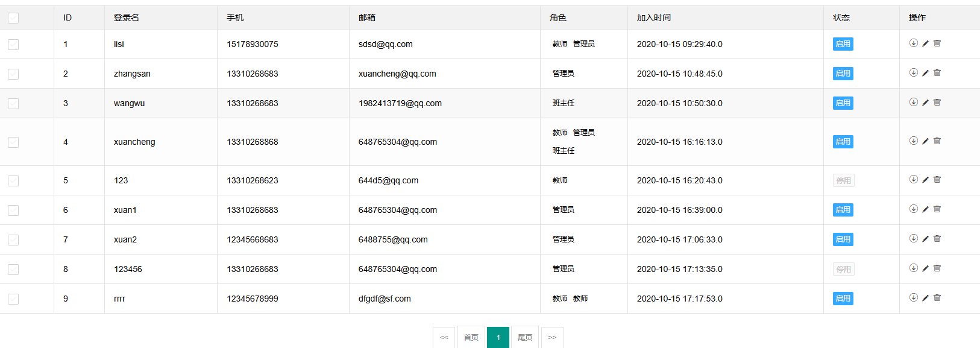Edit user rrrr with the pencil icon
The height and width of the screenshot is (348, 980).
[925, 298]
